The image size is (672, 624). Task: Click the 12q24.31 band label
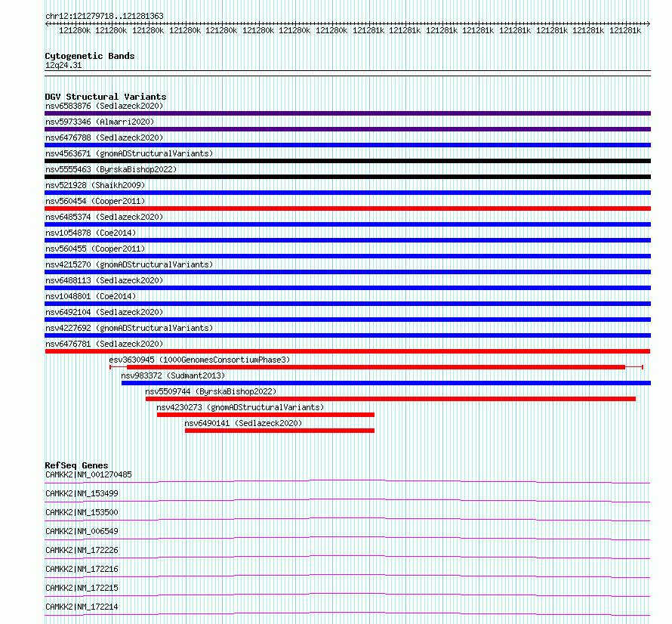63,65
